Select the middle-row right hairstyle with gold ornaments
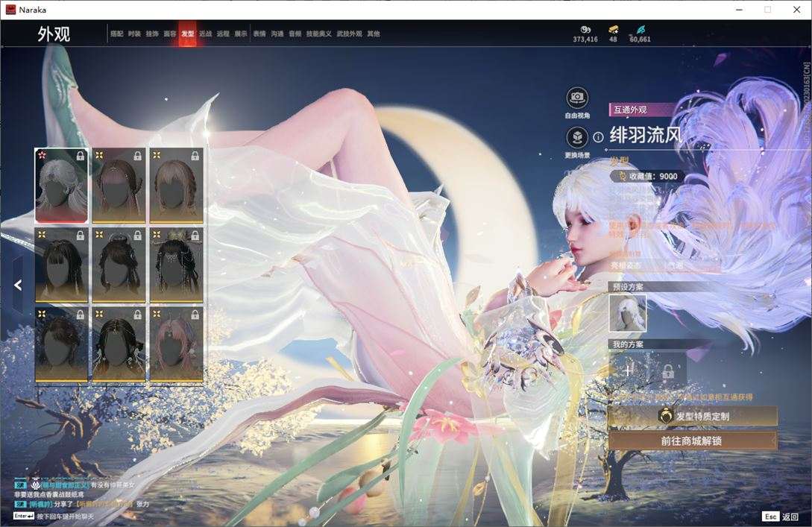This screenshot has height=527, width=812. (x=176, y=265)
